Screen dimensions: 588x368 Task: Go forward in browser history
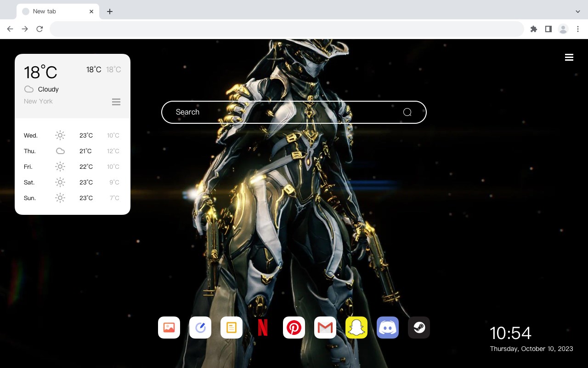point(25,29)
